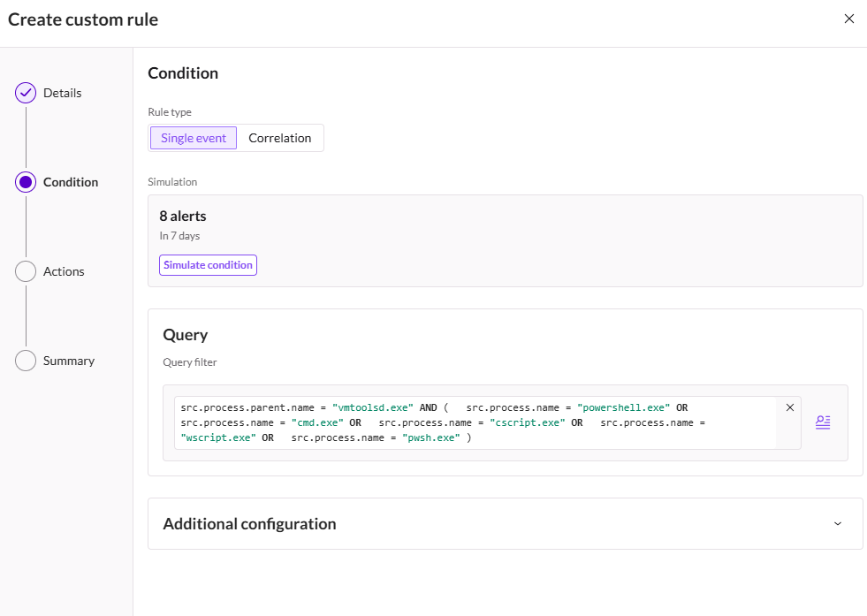Open the Actions step label
867x616 pixels.
click(64, 271)
